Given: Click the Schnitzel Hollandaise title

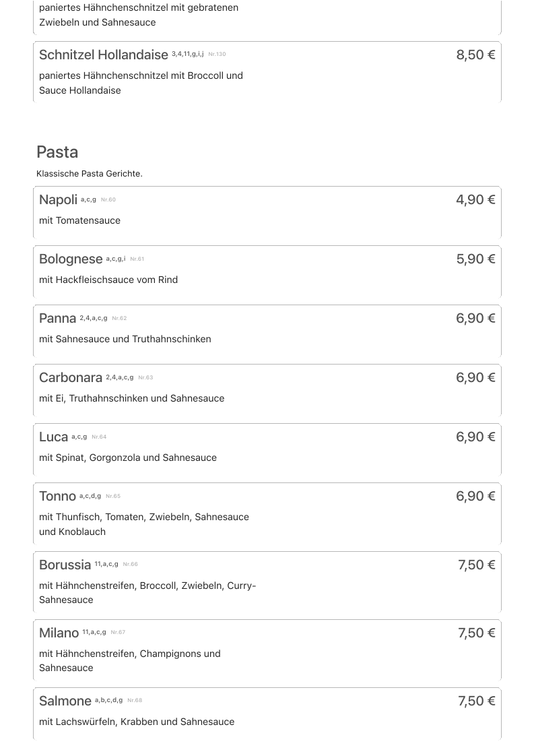Looking at the screenshot, I should tap(103, 55).
